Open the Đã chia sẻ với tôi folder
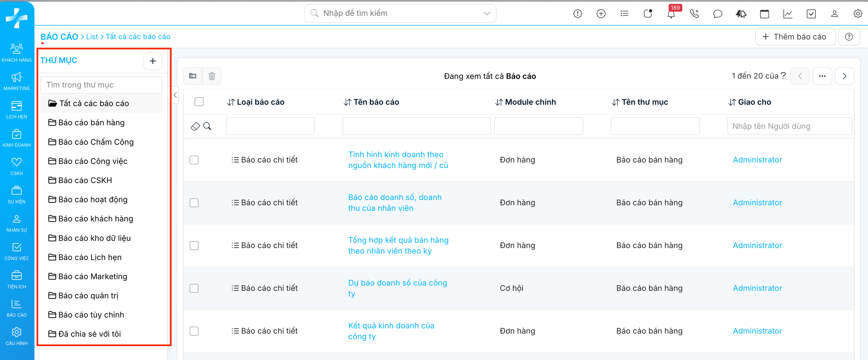 [x=89, y=334]
